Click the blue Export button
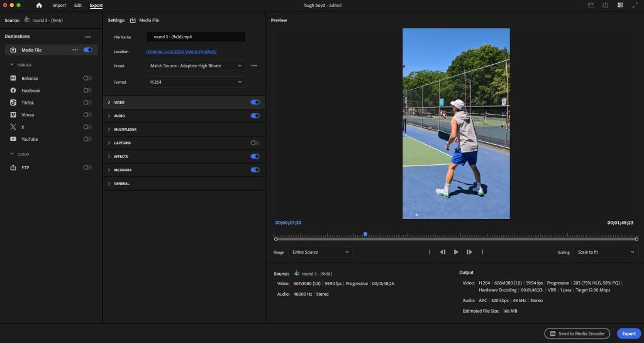The width and height of the screenshot is (644, 343). coord(629,334)
